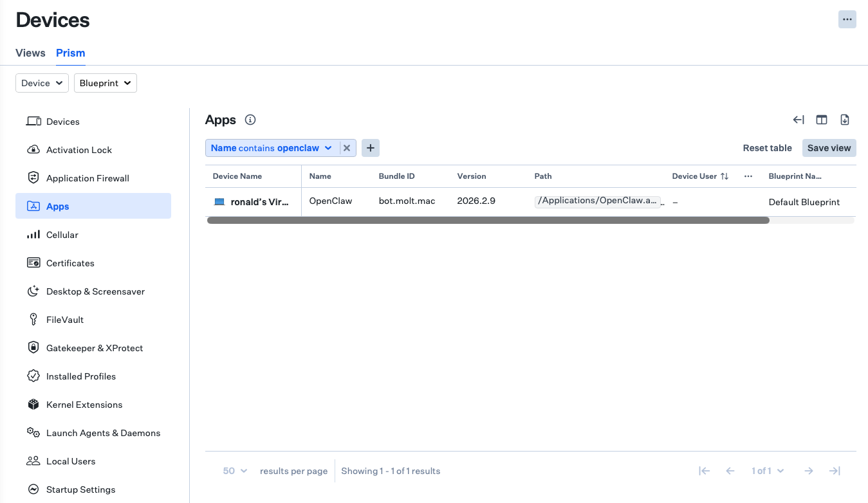Expand the Device dropdown

click(x=42, y=83)
